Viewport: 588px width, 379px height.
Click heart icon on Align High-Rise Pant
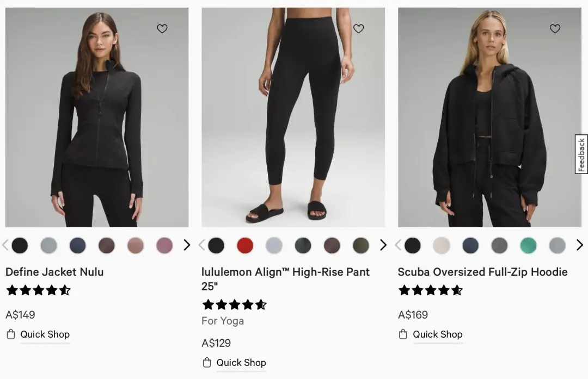pyautogui.click(x=358, y=29)
